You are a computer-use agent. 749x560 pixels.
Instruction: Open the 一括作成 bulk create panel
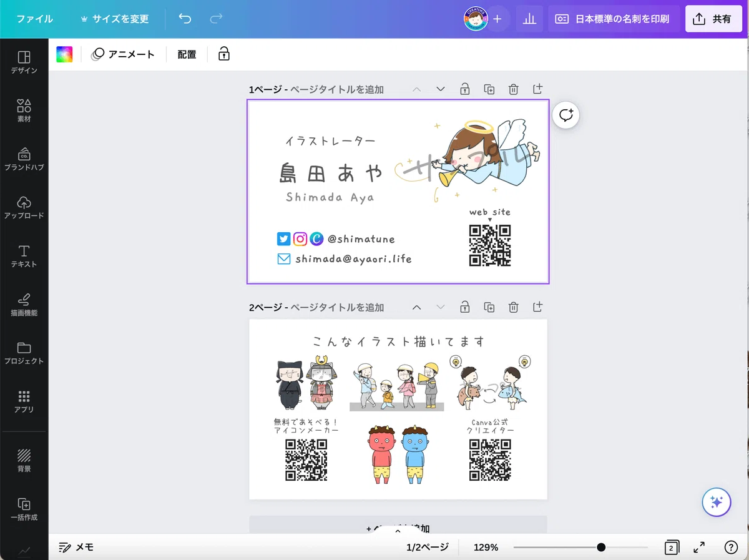tap(24, 509)
